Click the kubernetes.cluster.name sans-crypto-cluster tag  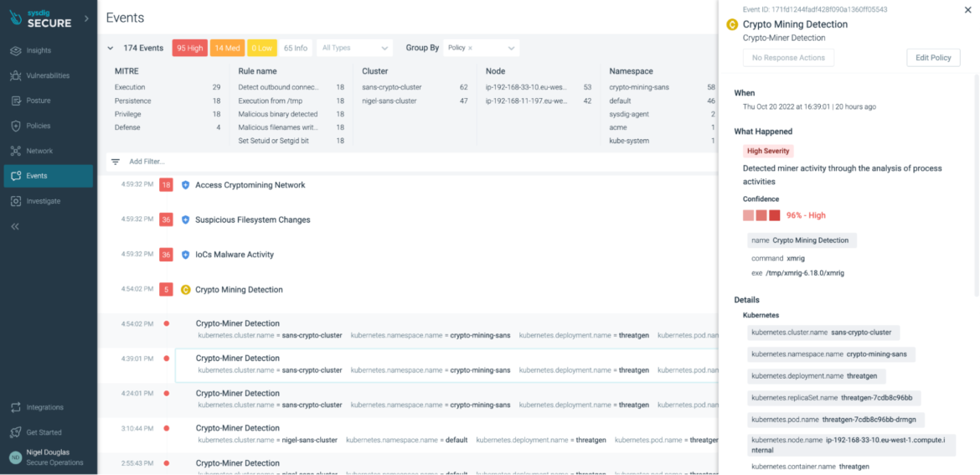click(822, 333)
